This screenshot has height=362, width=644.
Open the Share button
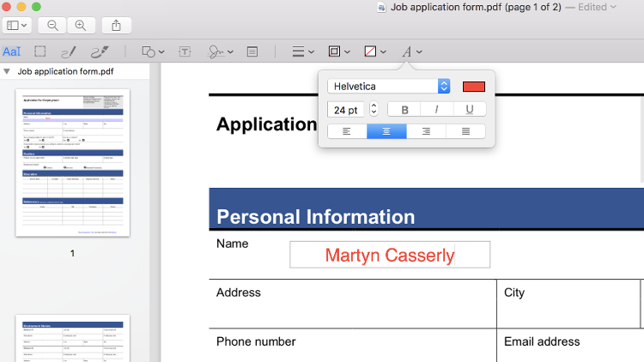(x=116, y=26)
